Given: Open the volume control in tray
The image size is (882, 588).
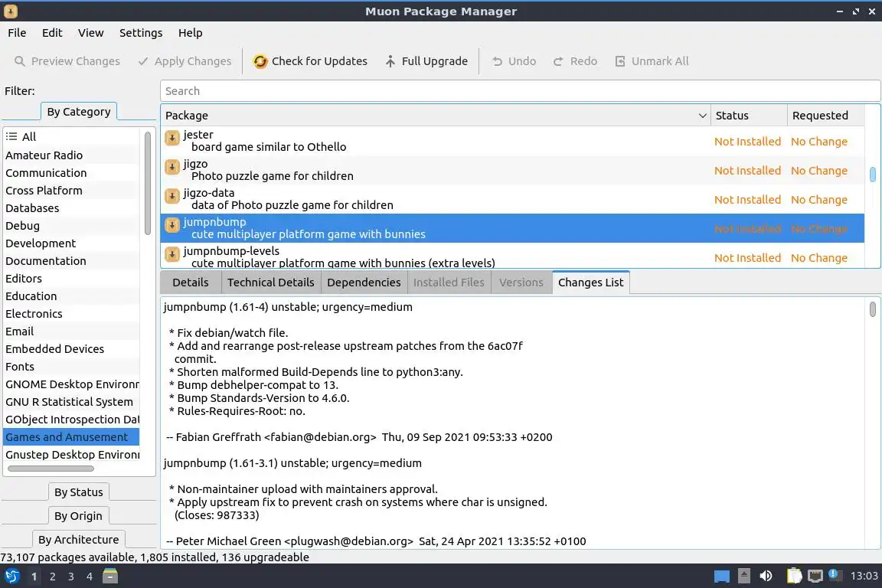Looking at the screenshot, I should coord(766,577).
